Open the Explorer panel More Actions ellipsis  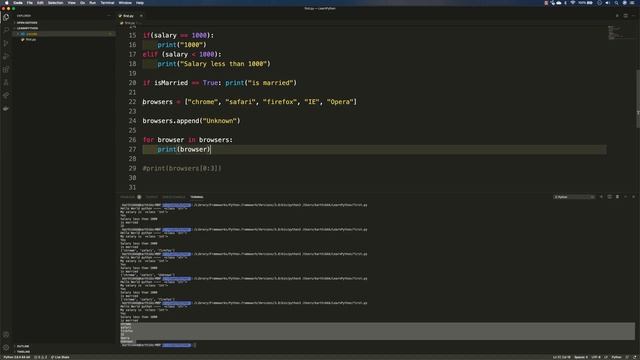[109, 16]
